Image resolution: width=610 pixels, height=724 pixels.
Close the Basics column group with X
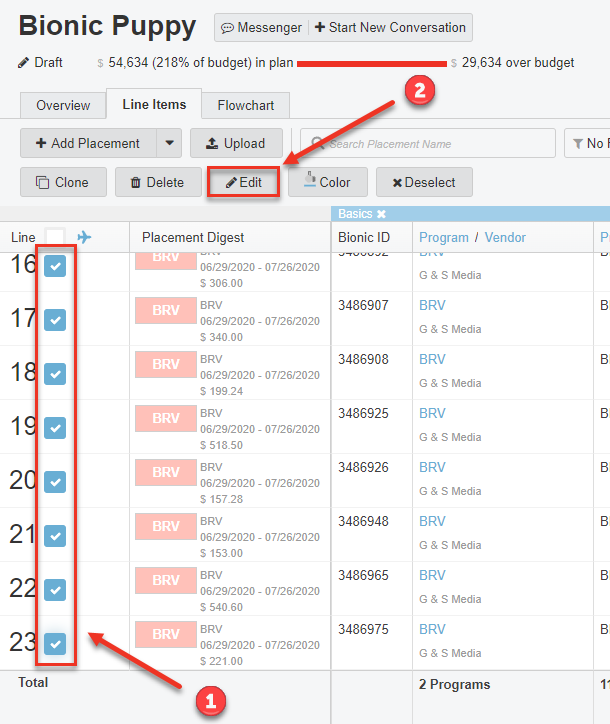[381, 214]
